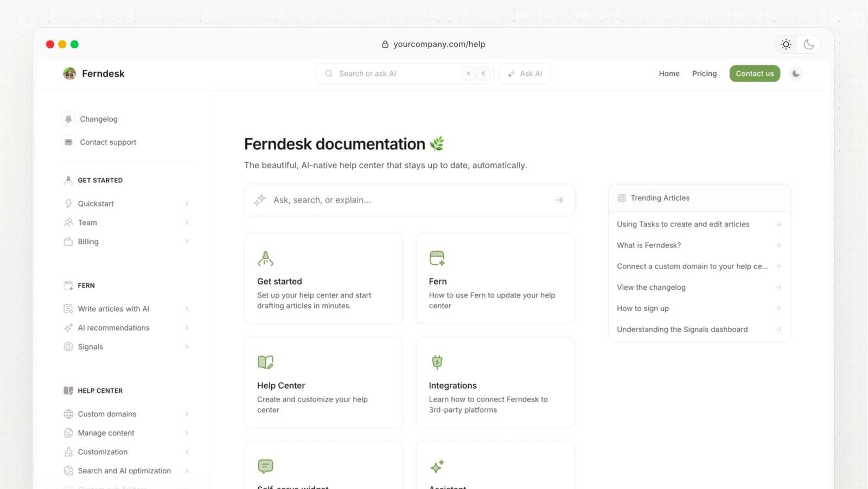Image resolution: width=868 pixels, height=489 pixels.
Task: Open 'Understanding the Signals dashboard' article
Action: tap(699, 329)
